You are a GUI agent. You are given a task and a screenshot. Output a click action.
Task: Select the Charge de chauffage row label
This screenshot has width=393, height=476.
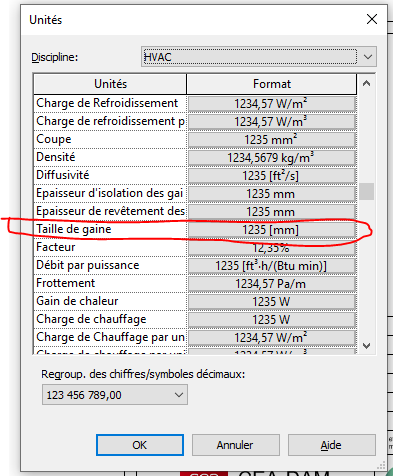110,319
